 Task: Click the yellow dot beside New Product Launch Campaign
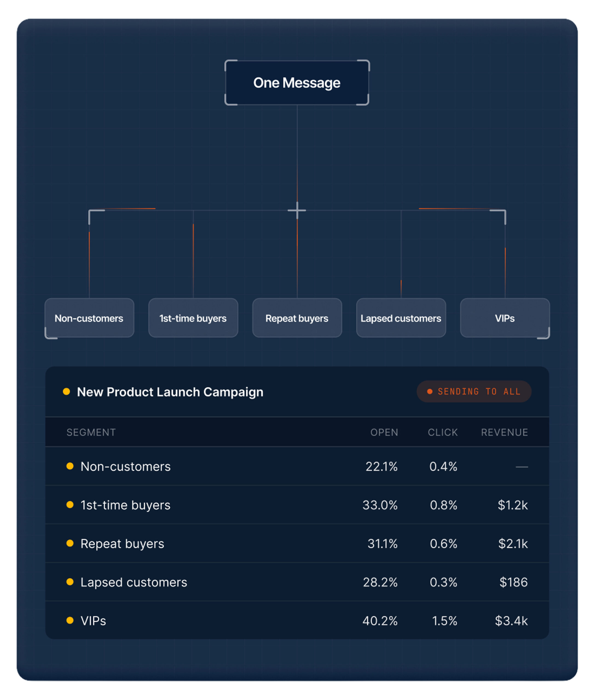pos(66,392)
